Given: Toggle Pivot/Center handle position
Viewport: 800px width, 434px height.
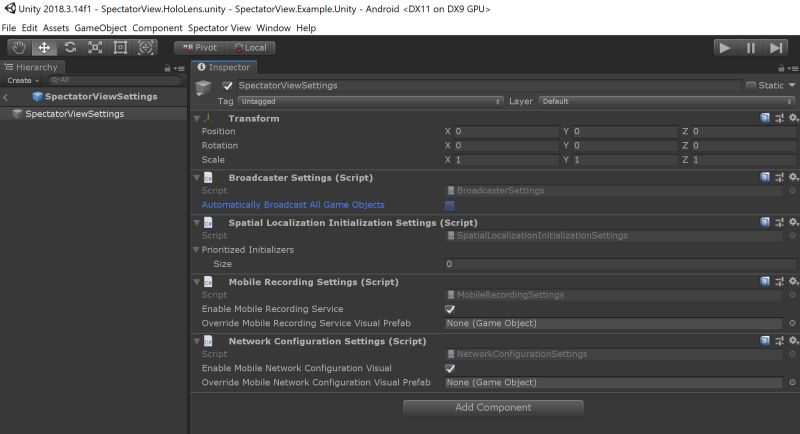Looking at the screenshot, I should 199,48.
